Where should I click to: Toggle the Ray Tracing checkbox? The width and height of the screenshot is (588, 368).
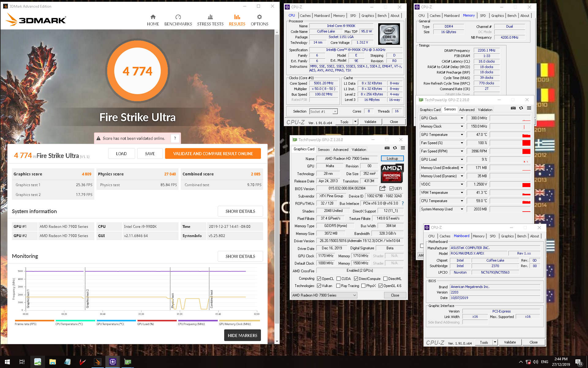tap(338, 286)
